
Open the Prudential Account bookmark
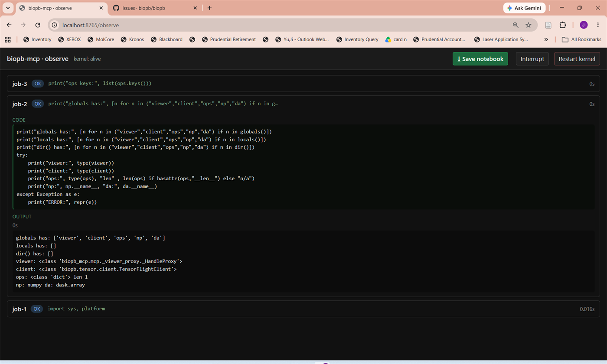coord(439,39)
